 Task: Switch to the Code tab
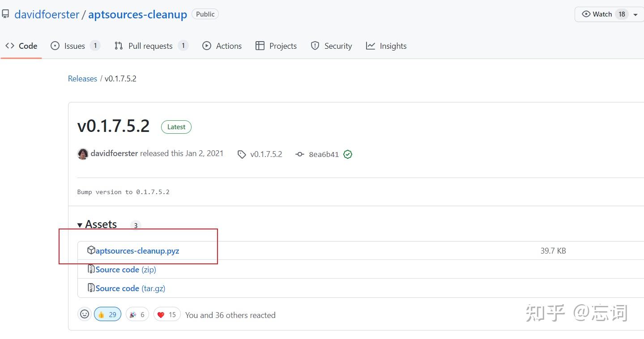[21, 46]
